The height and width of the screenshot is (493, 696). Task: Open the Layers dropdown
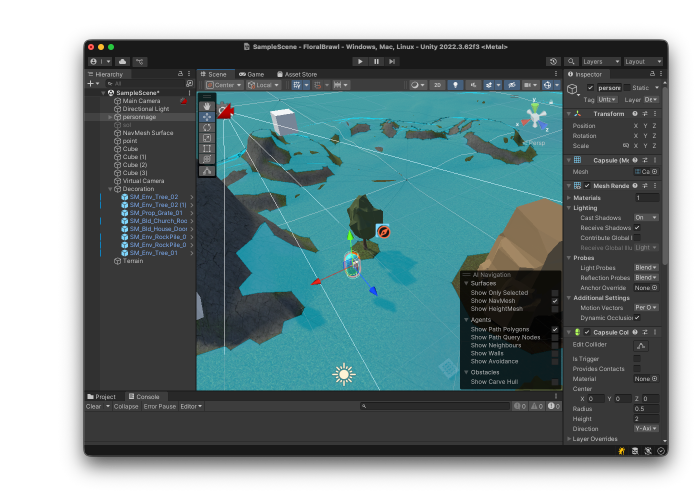coord(600,62)
